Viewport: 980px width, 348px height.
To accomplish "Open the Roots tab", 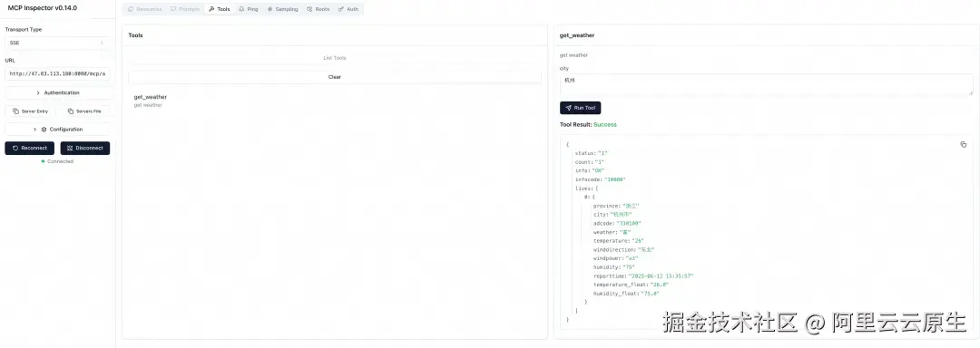I will tap(318, 9).
